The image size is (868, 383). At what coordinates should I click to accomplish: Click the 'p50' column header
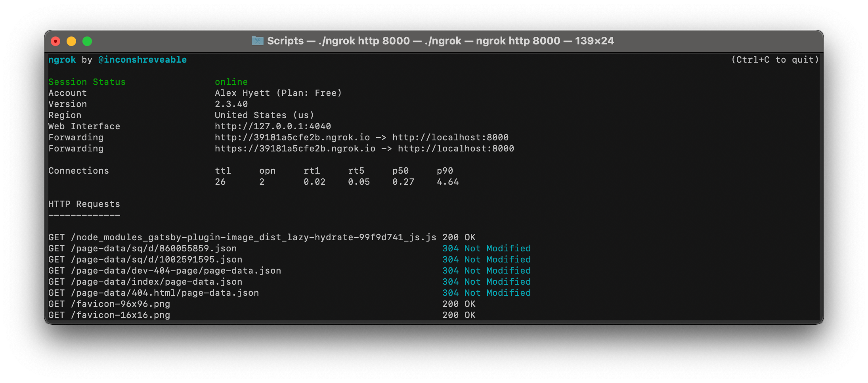coord(400,171)
